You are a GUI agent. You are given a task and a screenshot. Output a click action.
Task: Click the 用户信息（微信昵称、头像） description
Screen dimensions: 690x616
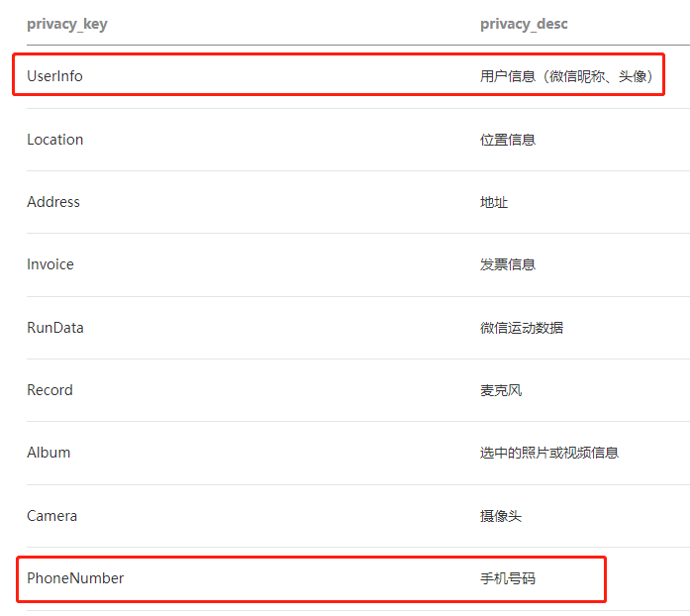pyautogui.click(x=566, y=76)
